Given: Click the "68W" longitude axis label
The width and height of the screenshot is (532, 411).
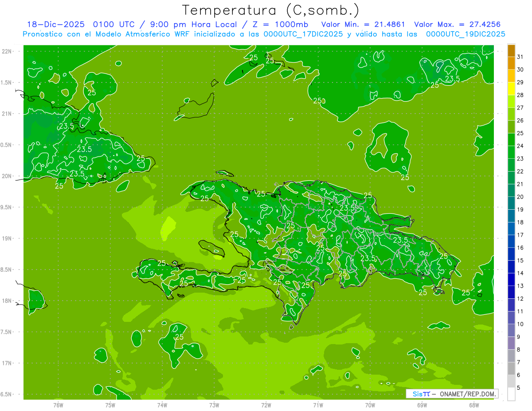Looking at the screenshot, I should (473, 405).
